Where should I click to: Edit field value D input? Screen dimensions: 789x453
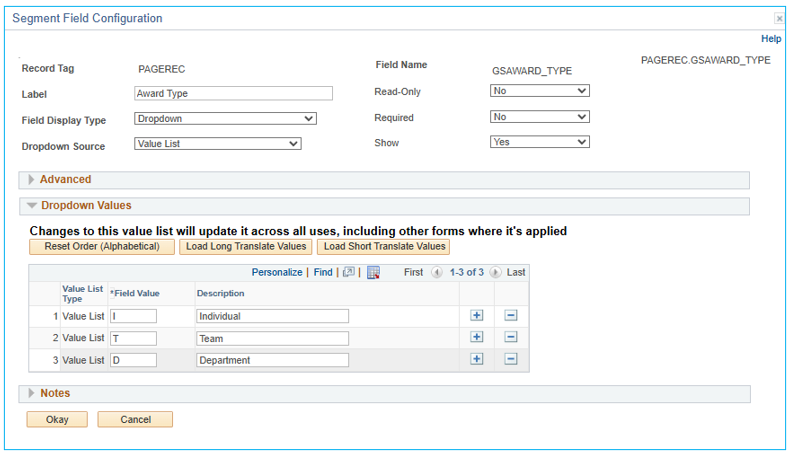133,360
